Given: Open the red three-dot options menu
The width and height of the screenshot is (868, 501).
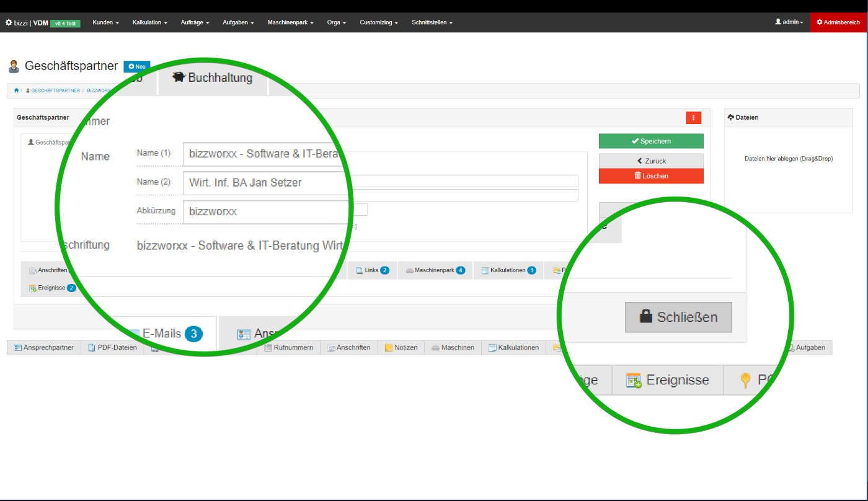Looking at the screenshot, I should coord(693,118).
